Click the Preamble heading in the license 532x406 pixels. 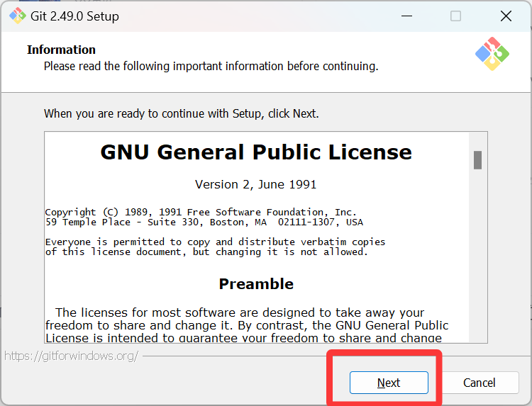[256, 284]
